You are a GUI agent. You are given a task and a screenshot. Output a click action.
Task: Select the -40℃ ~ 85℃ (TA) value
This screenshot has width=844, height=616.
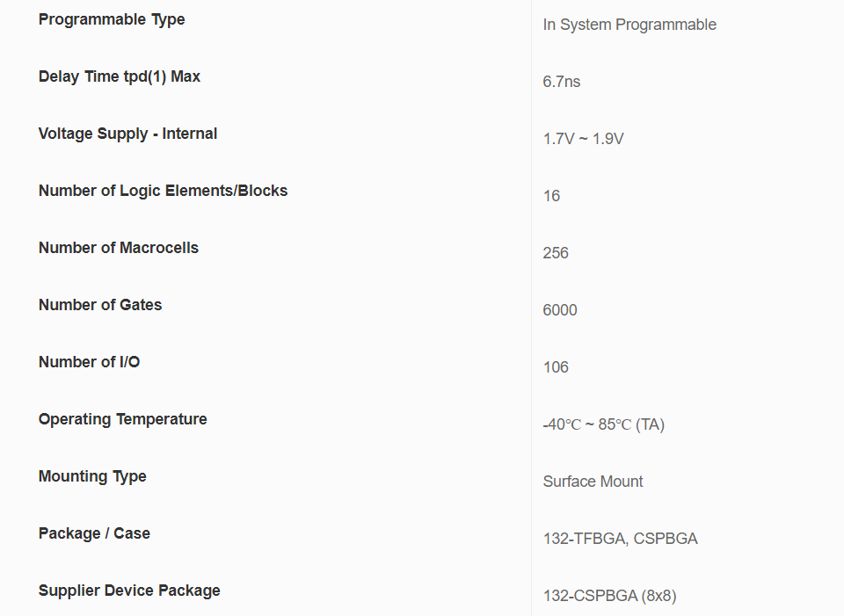pos(604,424)
